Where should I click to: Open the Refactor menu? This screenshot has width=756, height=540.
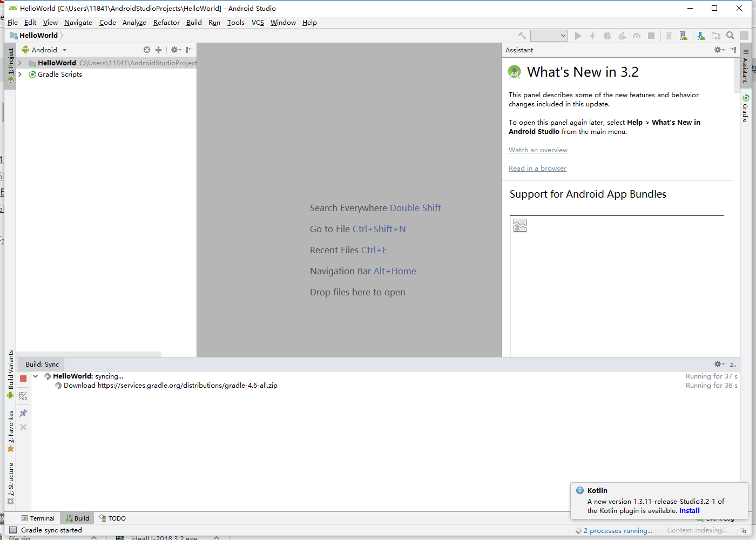coord(166,23)
